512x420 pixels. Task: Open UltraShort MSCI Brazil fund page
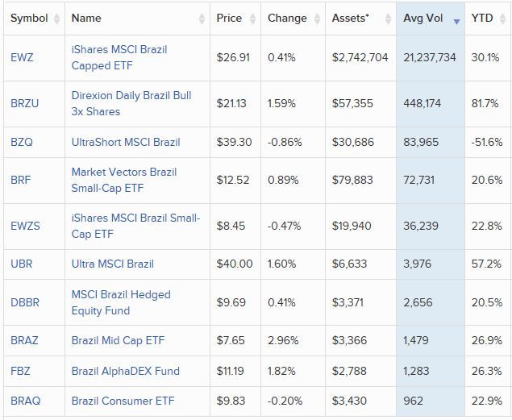point(126,143)
